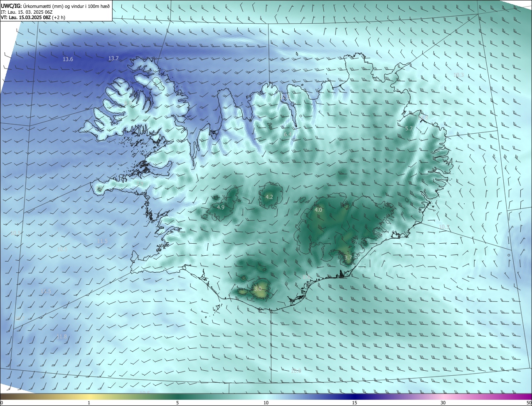Screen dimensions: 532x406
Task: Click the '10' tick on the color scale
Action: point(266,403)
